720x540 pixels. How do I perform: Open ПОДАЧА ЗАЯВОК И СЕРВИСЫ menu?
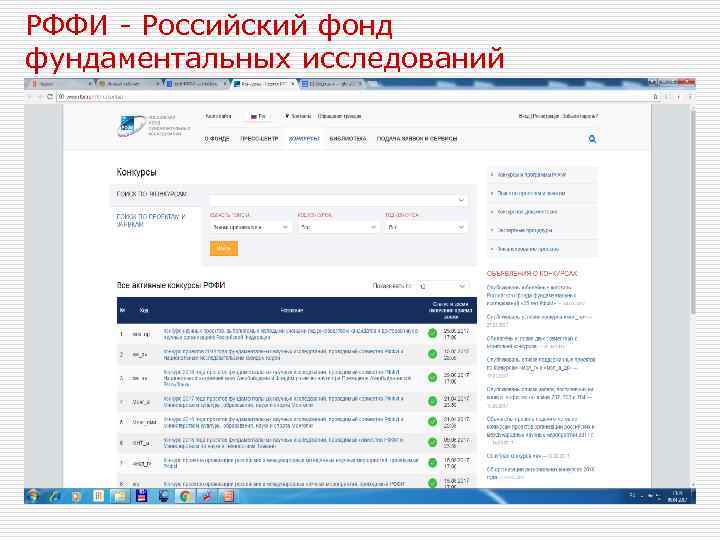coord(417,139)
